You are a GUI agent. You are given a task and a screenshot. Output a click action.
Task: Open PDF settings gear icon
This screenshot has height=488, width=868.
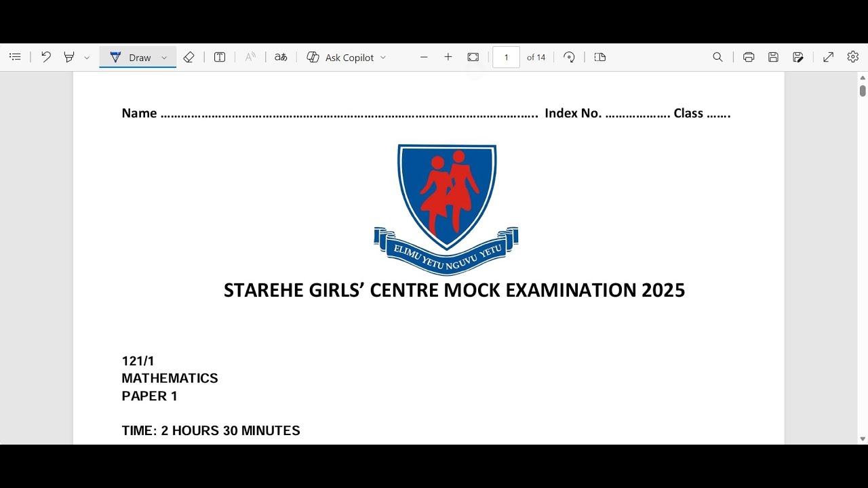853,58
